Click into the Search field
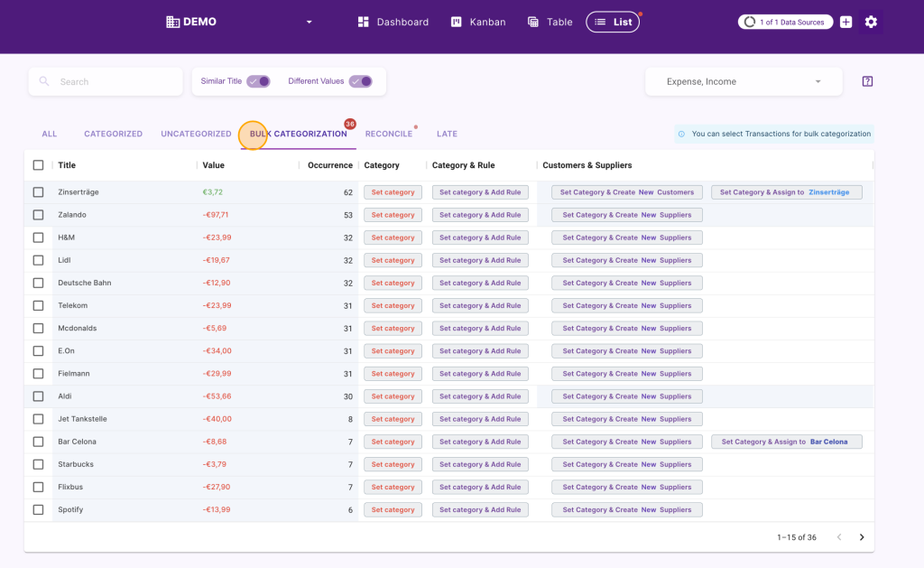Image resolution: width=924 pixels, height=568 pixels. pyautogui.click(x=106, y=81)
